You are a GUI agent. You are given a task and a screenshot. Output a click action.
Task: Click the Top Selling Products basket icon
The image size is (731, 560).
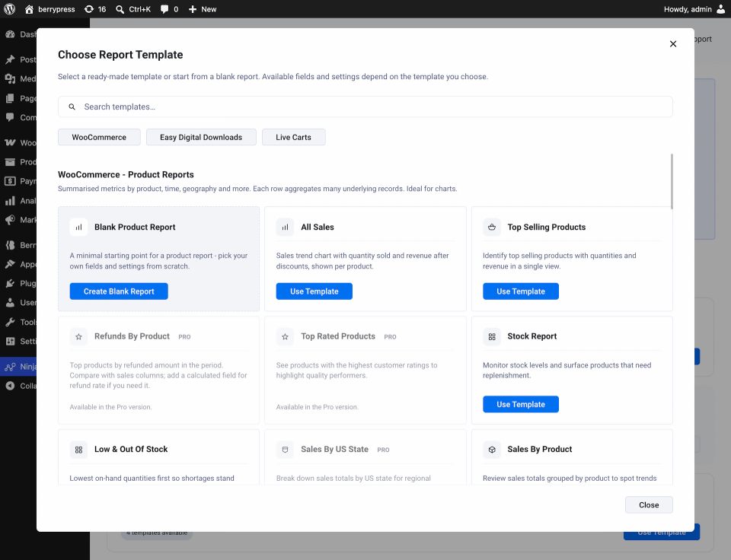pos(492,228)
